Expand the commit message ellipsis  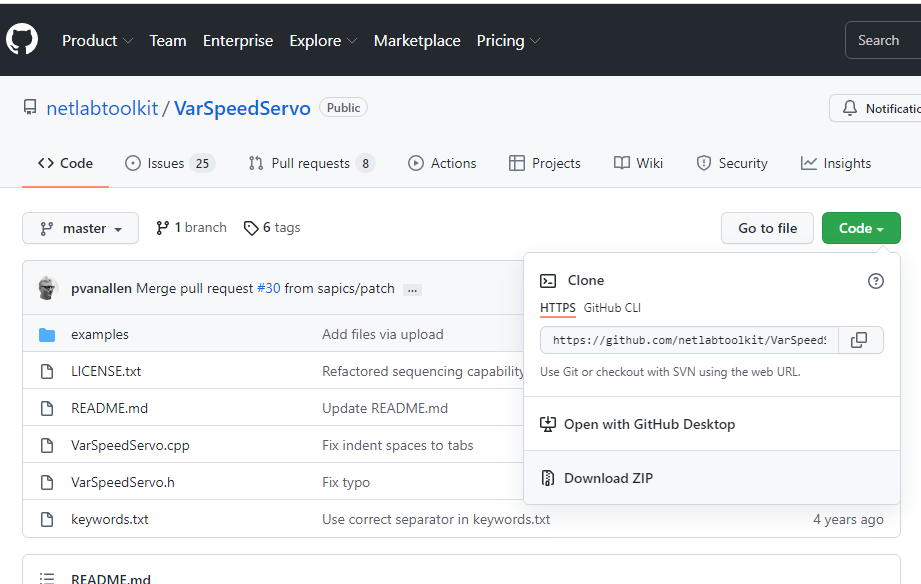pyautogui.click(x=412, y=290)
